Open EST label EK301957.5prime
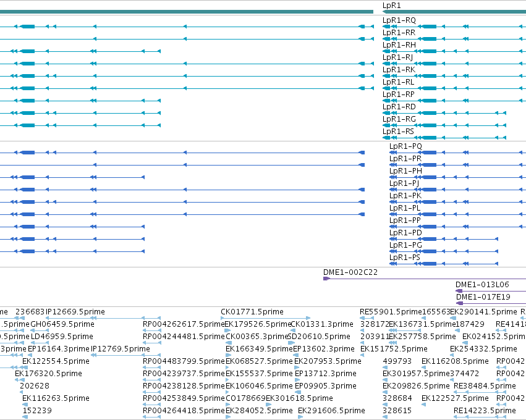 pos(416,374)
